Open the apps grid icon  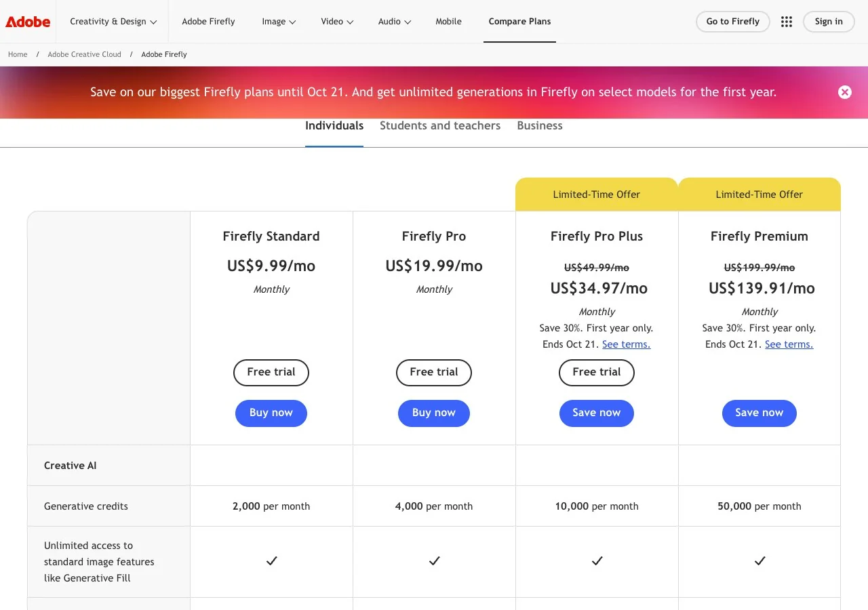coord(787,22)
